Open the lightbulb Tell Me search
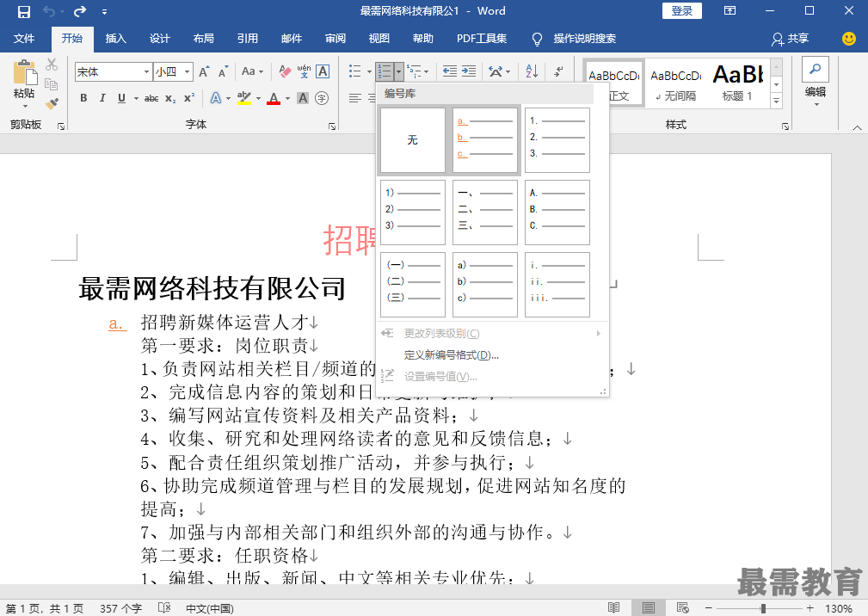 coord(537,39)
